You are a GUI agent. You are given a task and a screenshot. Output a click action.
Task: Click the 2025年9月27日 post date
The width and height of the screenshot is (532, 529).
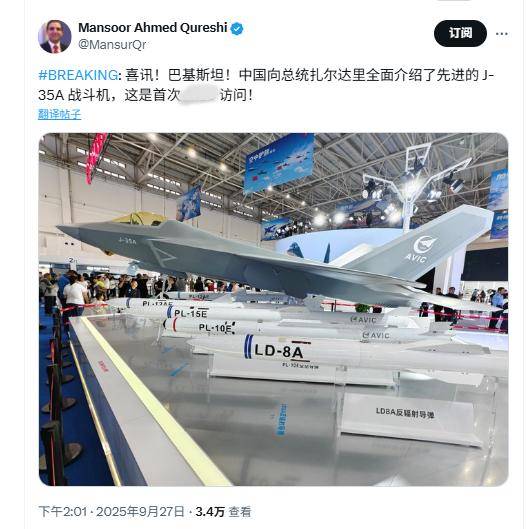point(140,511)
